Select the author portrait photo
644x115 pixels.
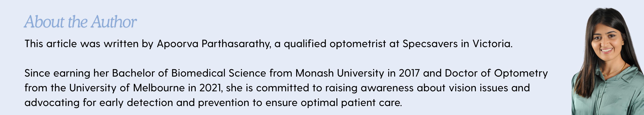point(607,61)
